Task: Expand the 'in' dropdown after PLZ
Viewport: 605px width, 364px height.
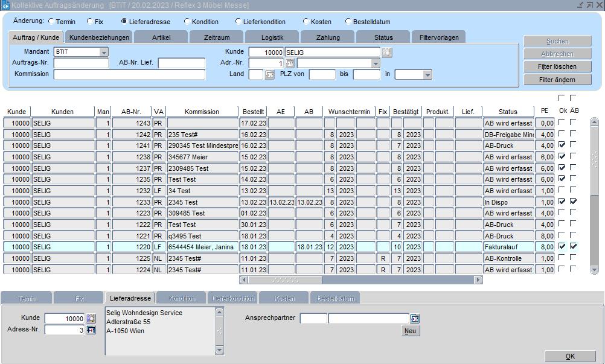Action: point(427,75)
